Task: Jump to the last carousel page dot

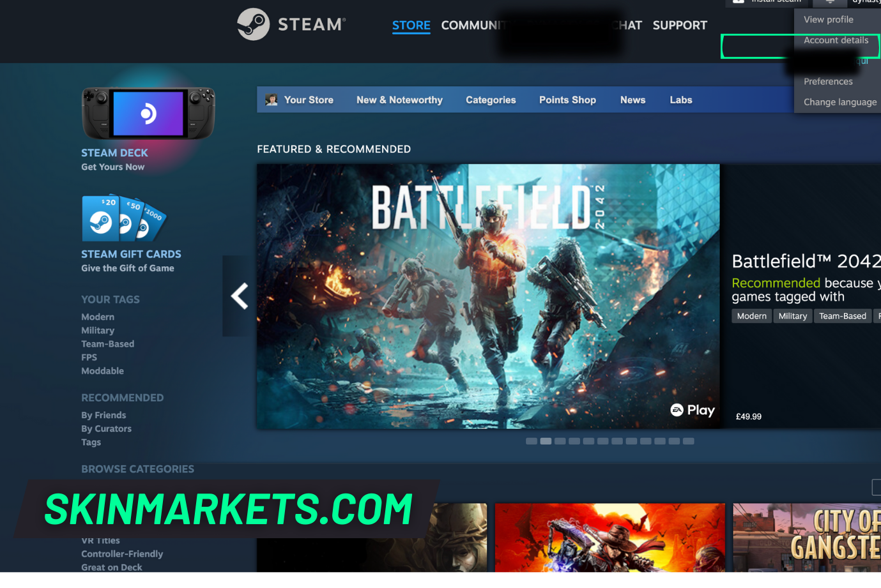Action: tap(688, 441)
